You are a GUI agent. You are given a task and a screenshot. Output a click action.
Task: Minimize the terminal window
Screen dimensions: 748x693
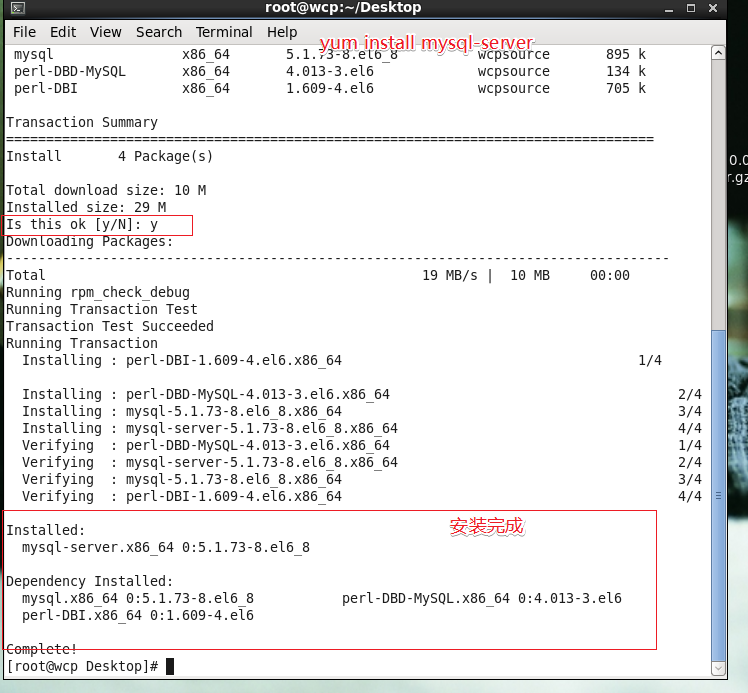pyautogui.click(x=669, y=9)
